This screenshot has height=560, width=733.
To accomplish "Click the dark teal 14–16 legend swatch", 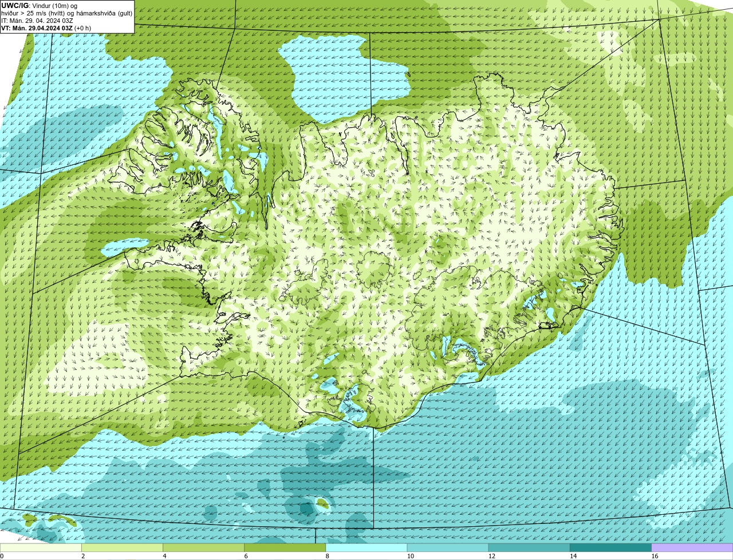I will (611, 547).
